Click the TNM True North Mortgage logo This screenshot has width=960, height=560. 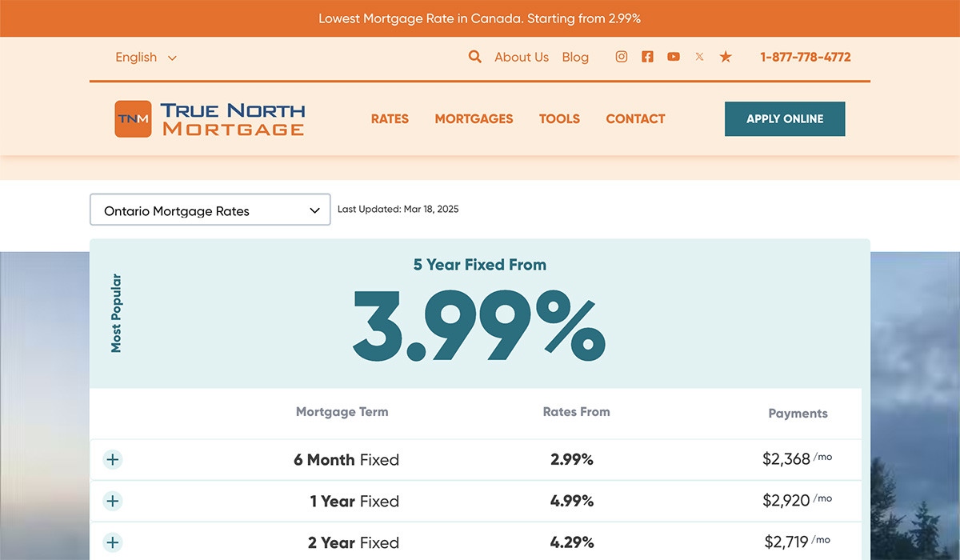[x=210, y=118]
